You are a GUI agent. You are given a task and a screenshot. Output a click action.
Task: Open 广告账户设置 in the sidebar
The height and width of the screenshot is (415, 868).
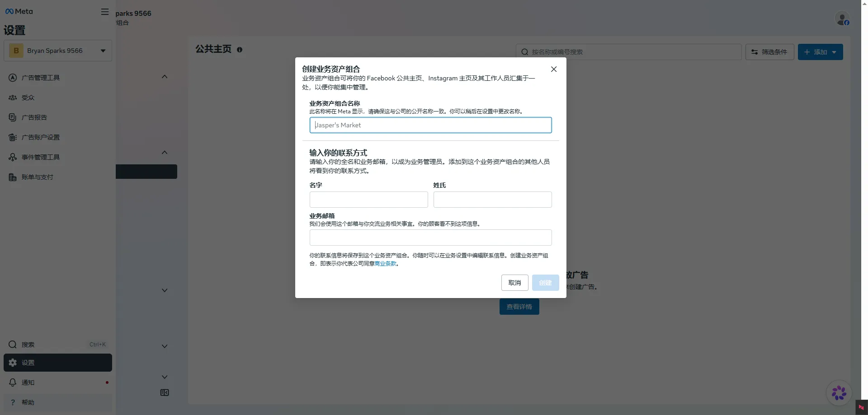[x=58, y=137]
